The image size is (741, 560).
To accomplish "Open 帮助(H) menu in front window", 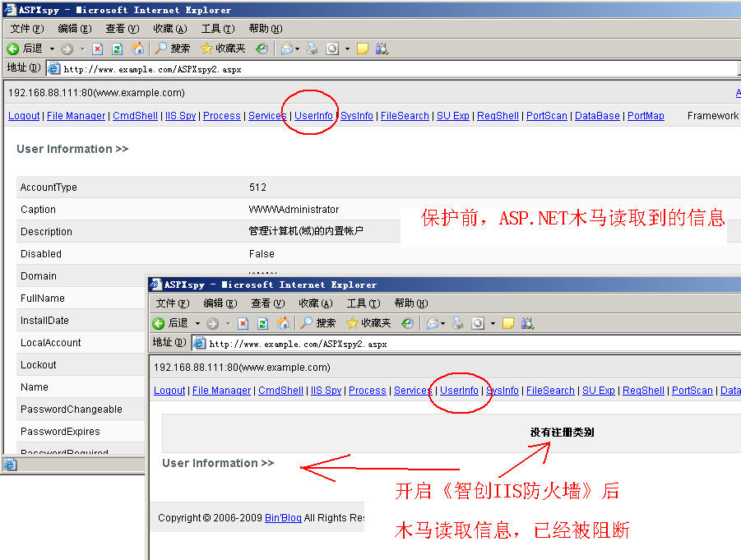I will [411, 303].
